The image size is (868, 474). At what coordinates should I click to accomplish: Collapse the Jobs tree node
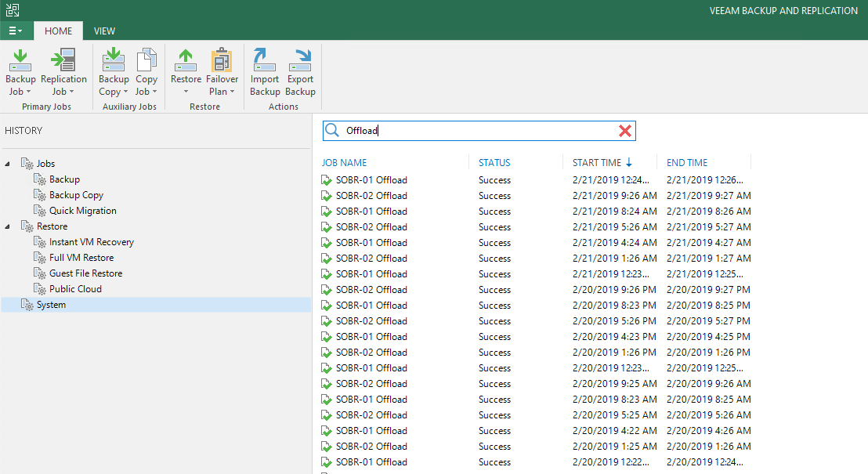(7, 164)
